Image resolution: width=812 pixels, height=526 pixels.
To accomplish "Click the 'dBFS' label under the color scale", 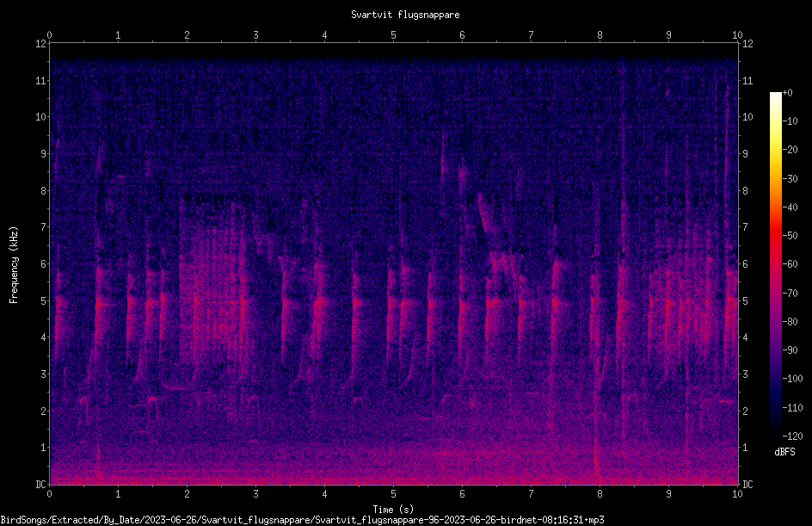I will pos(784,452).
